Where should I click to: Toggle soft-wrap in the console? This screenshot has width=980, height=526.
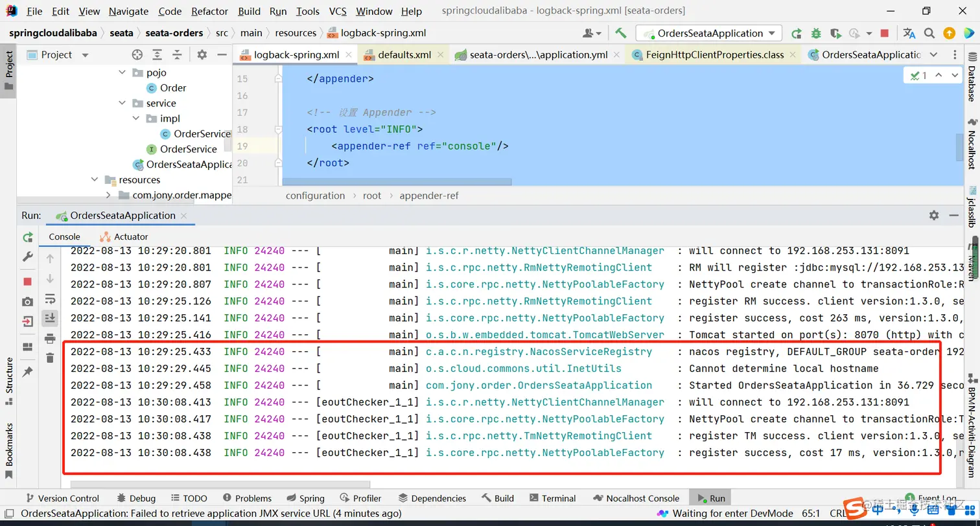tap(50, 299)
